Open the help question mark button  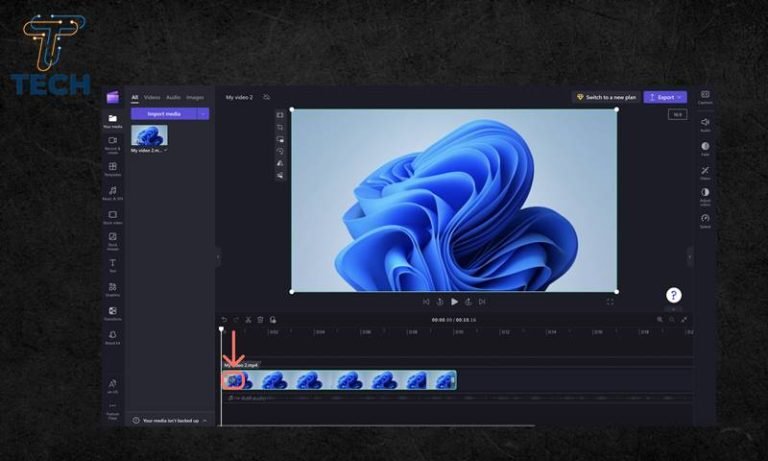click(673, 295)
